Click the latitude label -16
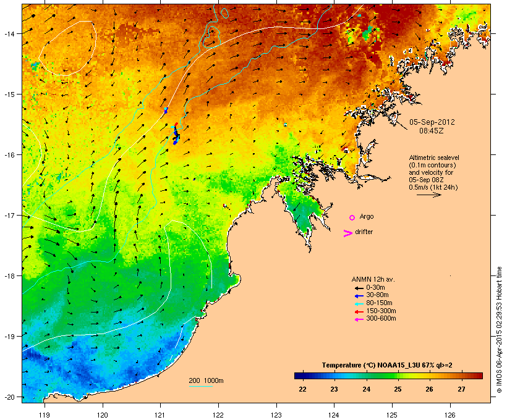 click(9, 155)
